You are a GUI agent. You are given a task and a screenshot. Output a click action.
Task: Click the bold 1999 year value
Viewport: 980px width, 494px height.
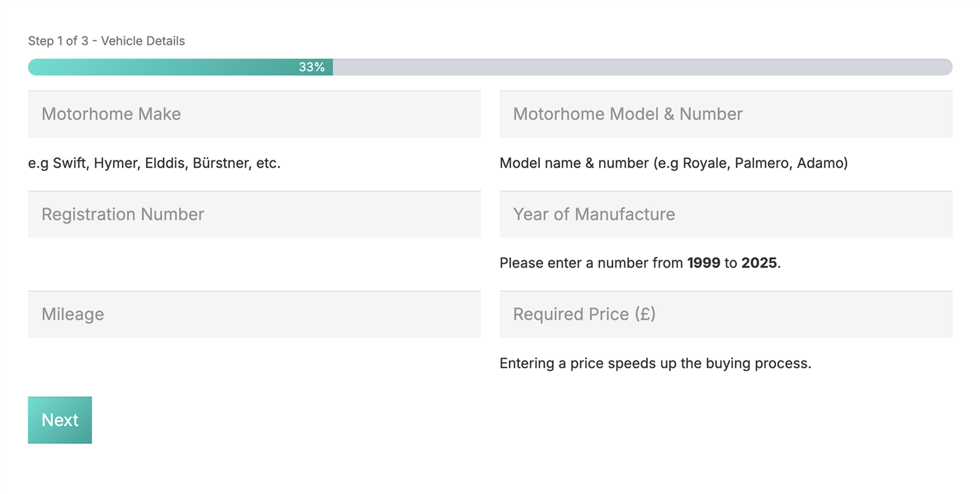pos(703,263)
